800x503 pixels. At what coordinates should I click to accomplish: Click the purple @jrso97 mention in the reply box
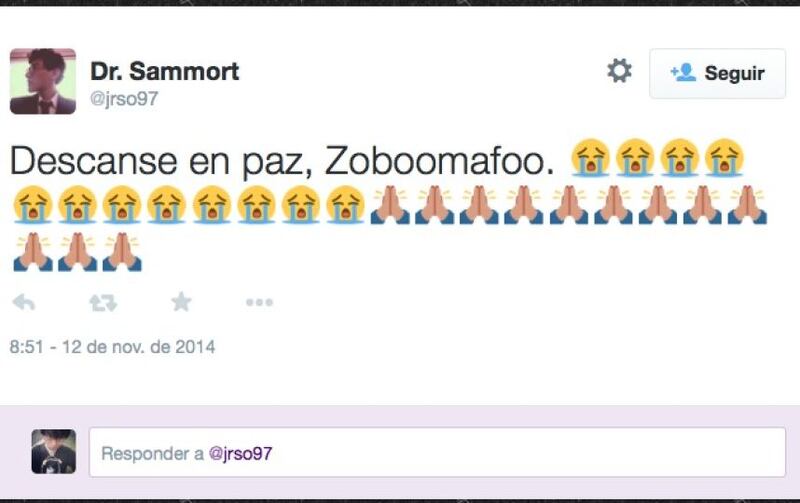pos(240,453)
